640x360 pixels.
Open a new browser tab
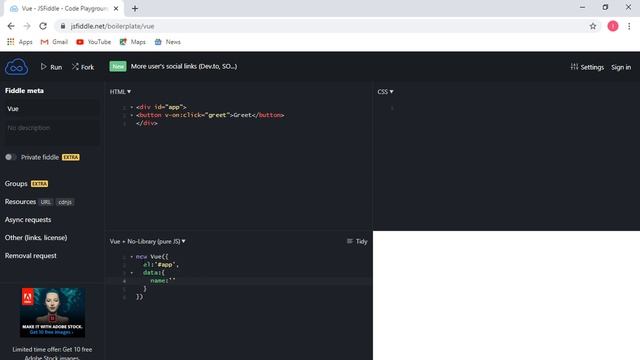tap(135, 9)
